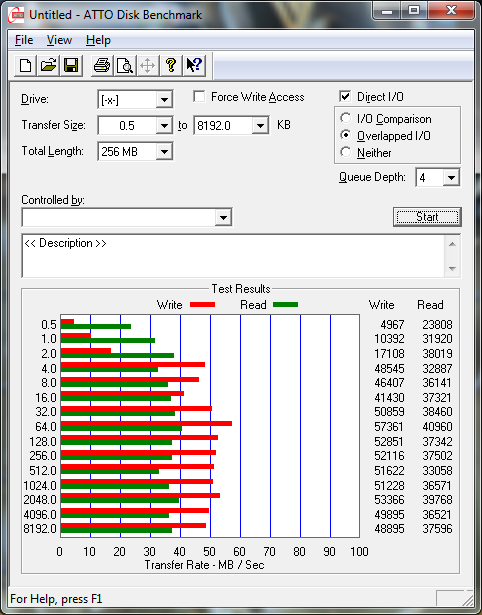Click the read value 40960
Image resolution: width=482 pixels, height=615 pixels.
pyautogui.click(x=437, y=426)
